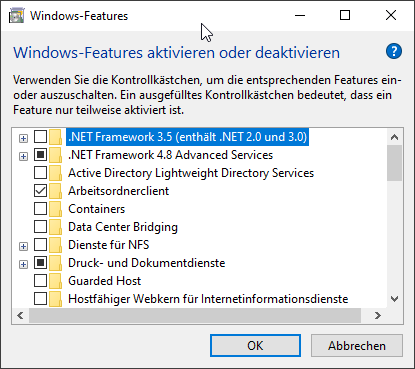Click folder icon beside Active Directory Lightweight Directory Services
The height and width of the screenshot is (369, 415).
click(55, 173)
